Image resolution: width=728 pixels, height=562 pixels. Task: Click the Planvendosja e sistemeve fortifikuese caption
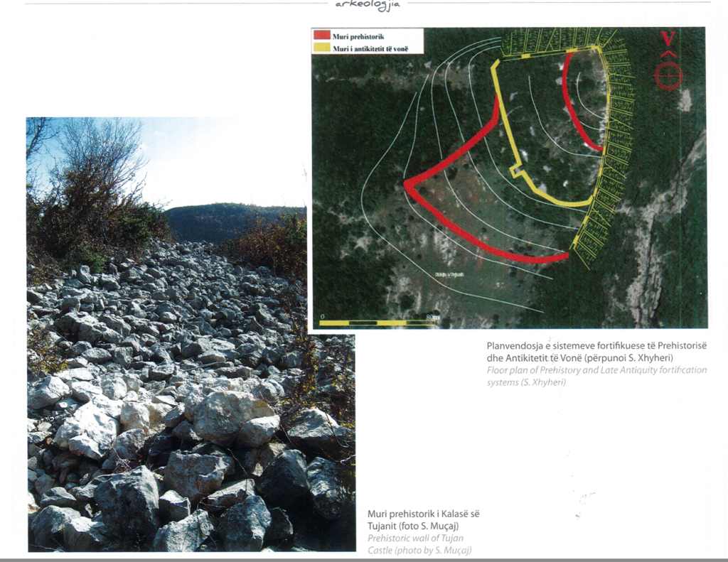coord(596,352)
